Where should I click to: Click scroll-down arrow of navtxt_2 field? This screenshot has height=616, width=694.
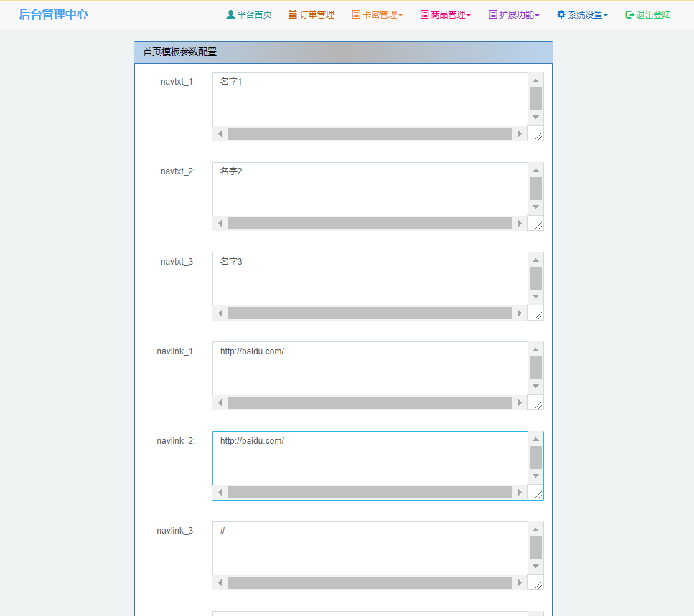coord(535,207)
